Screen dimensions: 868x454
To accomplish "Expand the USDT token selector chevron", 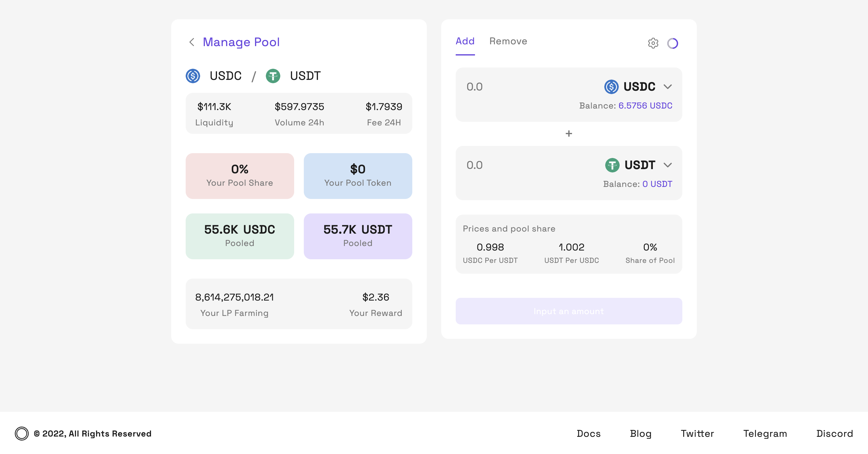I will tap(668, 165).
